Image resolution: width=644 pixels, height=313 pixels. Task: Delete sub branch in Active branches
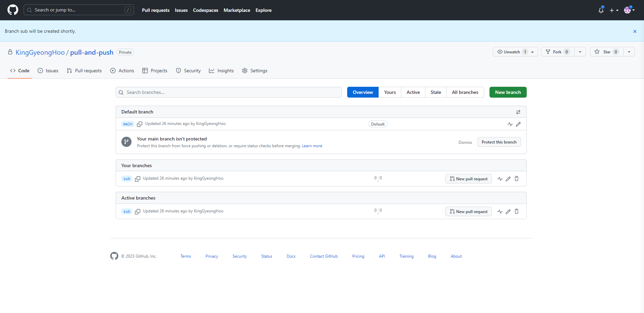(517, 211)
